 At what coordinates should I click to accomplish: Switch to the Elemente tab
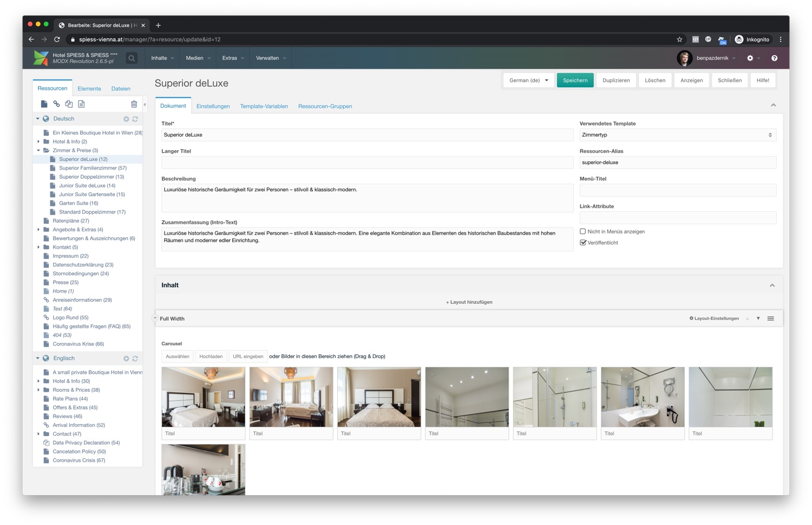(x=89, y=89)
